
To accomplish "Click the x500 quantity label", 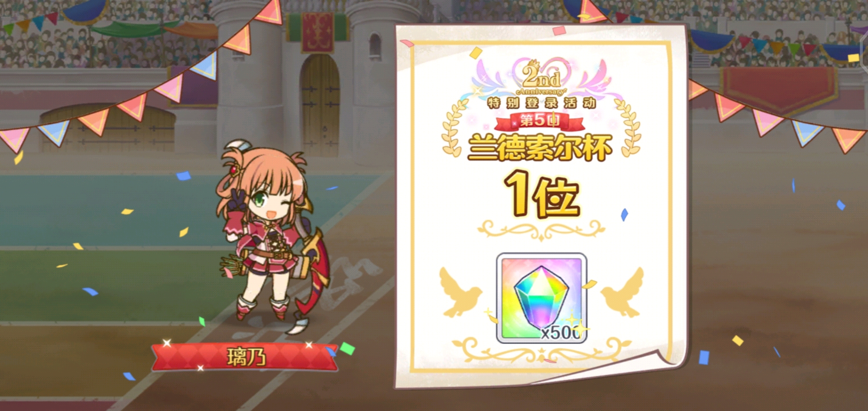I will pos(561,332).
